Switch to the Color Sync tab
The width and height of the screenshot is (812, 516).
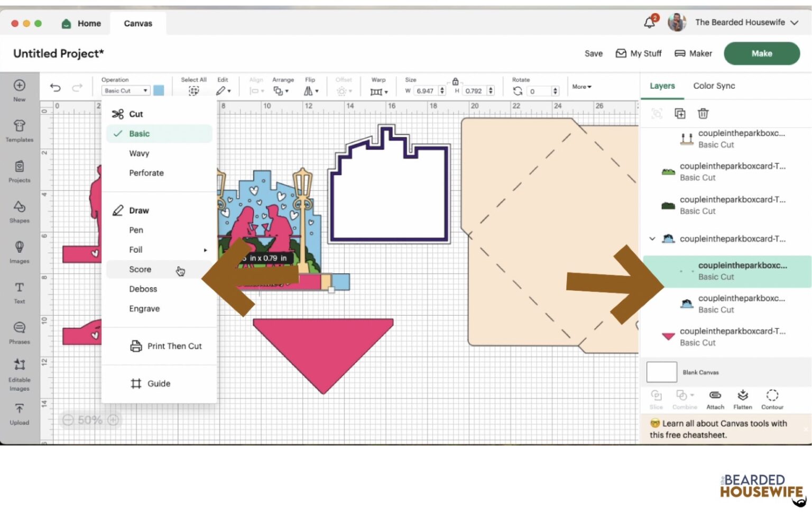click(x=714, y=86)
